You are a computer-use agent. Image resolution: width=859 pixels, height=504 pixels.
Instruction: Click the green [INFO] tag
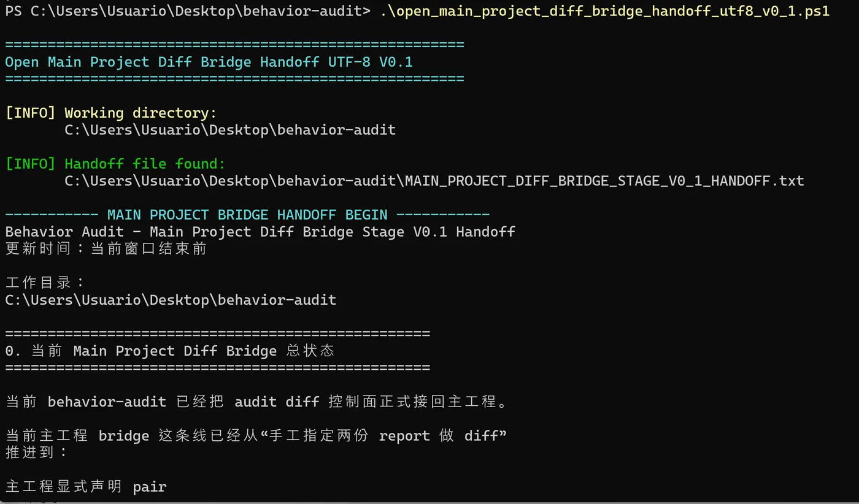[x=31, y=164]
